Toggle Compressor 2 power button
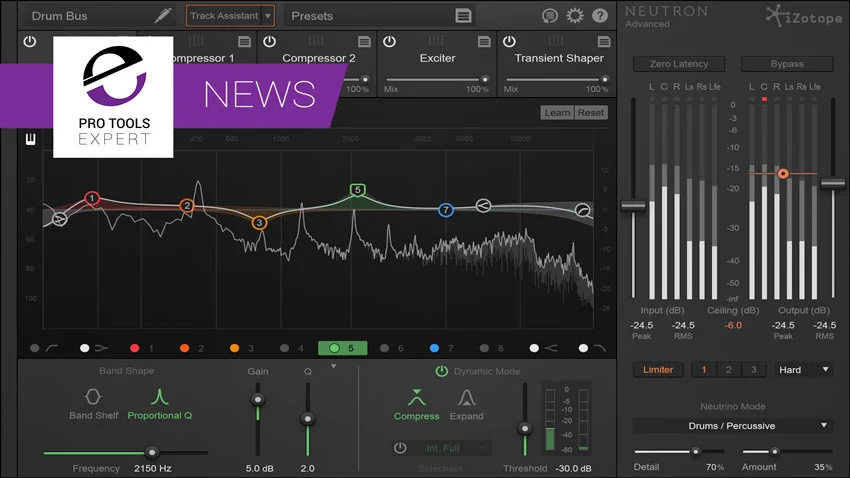Image resolution: width=850 pixels, height=478 pixels. [x=269, y=41]
